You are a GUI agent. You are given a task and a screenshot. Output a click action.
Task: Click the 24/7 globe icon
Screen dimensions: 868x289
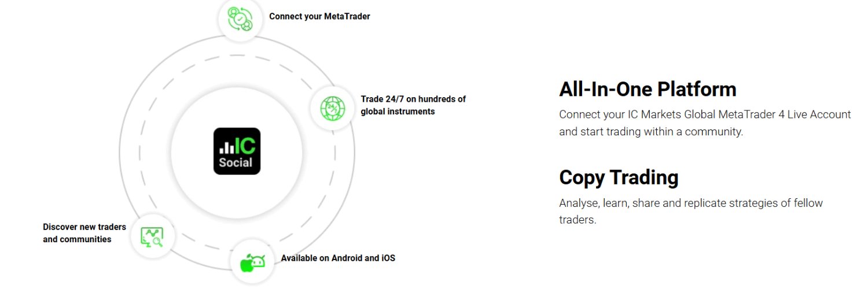point(332,108)
